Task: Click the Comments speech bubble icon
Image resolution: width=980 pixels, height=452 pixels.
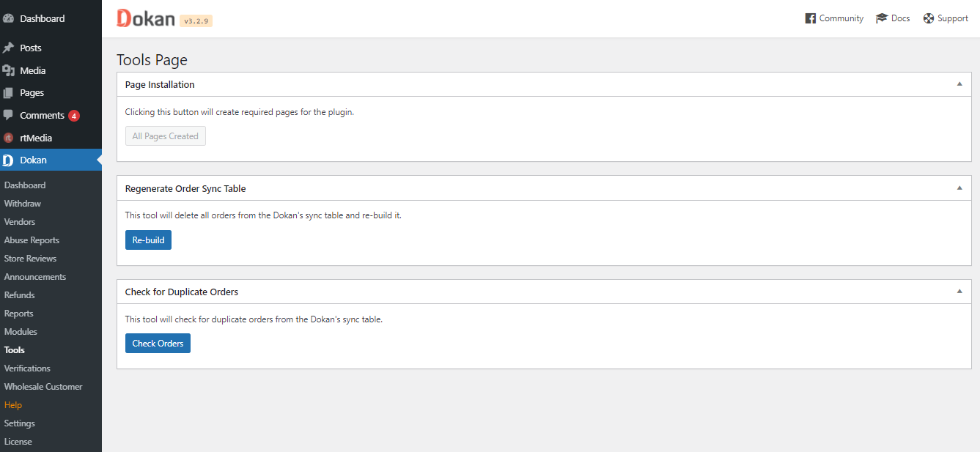Action: 9,115
